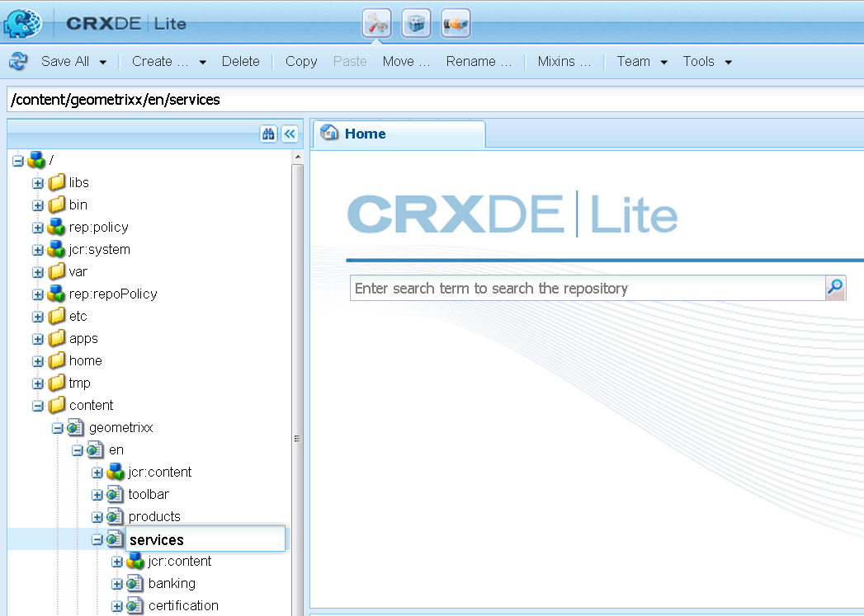Click the banking page icon
This screenshot has width=864, height=616.
pyautogui.click(x=135, y=584)
